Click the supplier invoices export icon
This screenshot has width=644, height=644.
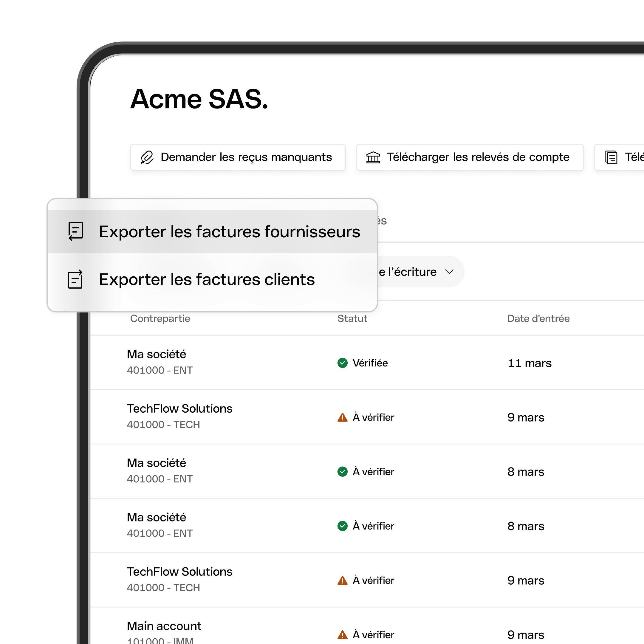pyautogui.click(x=76, y=231)
